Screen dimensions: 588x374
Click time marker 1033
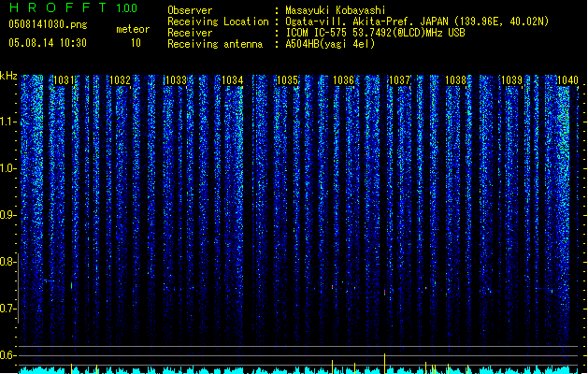point(176,80)
